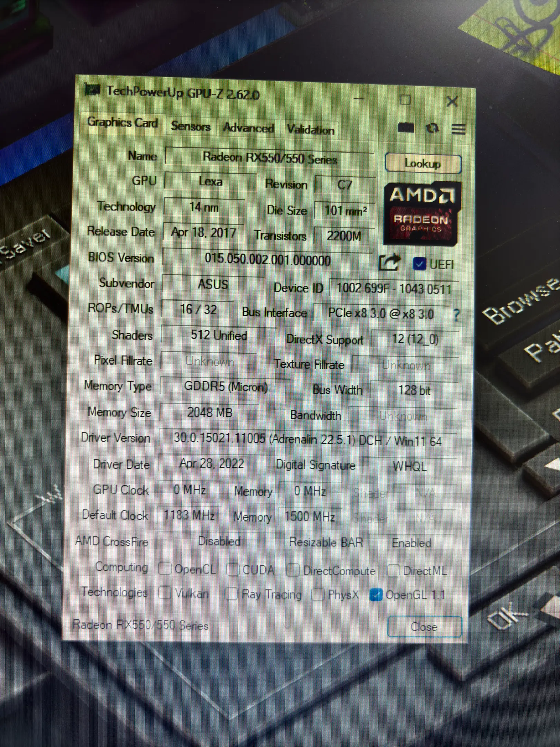Click the question mark beside Bus Interface
This screenshot has height=747, width=560.
tap(456, 315)
